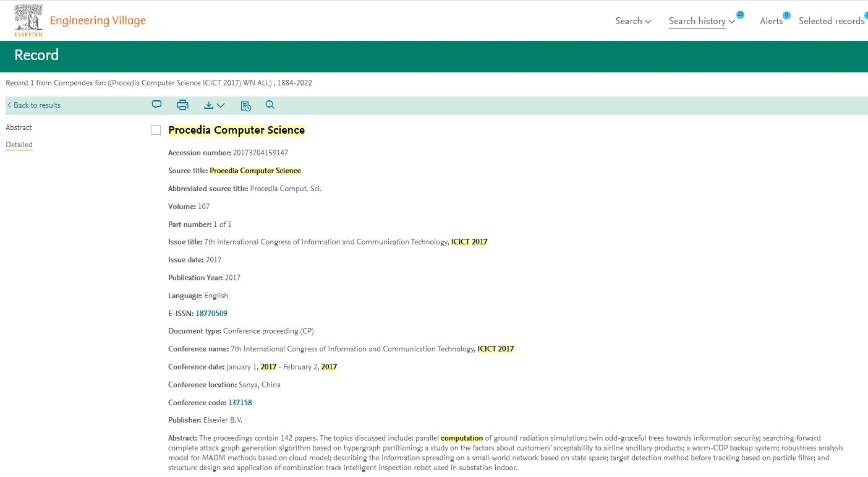Switch to the Abstract view
Viewport: 868px width, 477px height.
[x=19, y=127]
